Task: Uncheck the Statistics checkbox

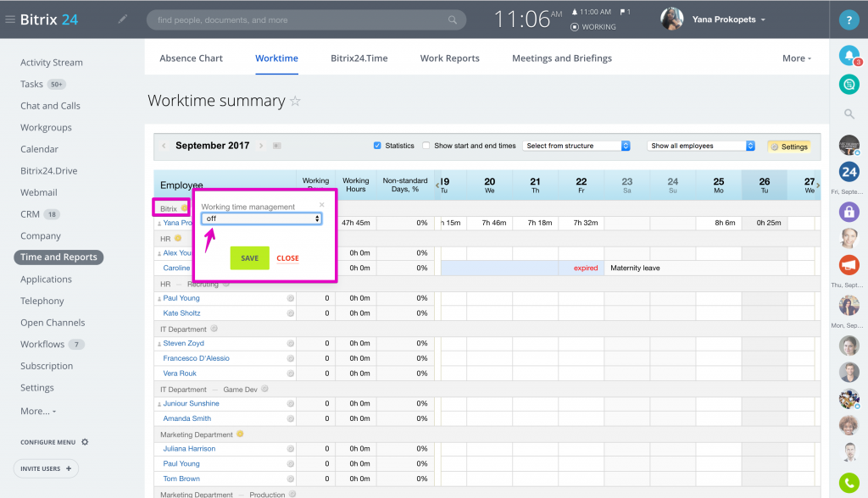Action: (377, 146)
